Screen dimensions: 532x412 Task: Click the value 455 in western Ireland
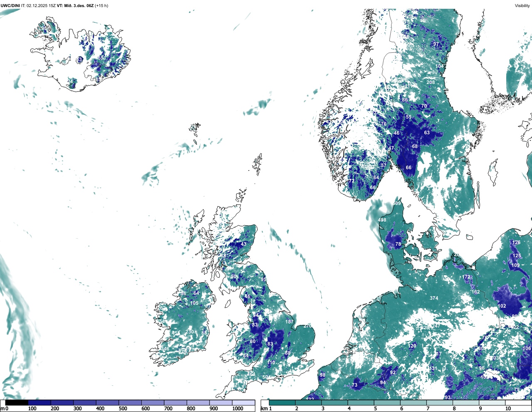[x=176, y=333]
